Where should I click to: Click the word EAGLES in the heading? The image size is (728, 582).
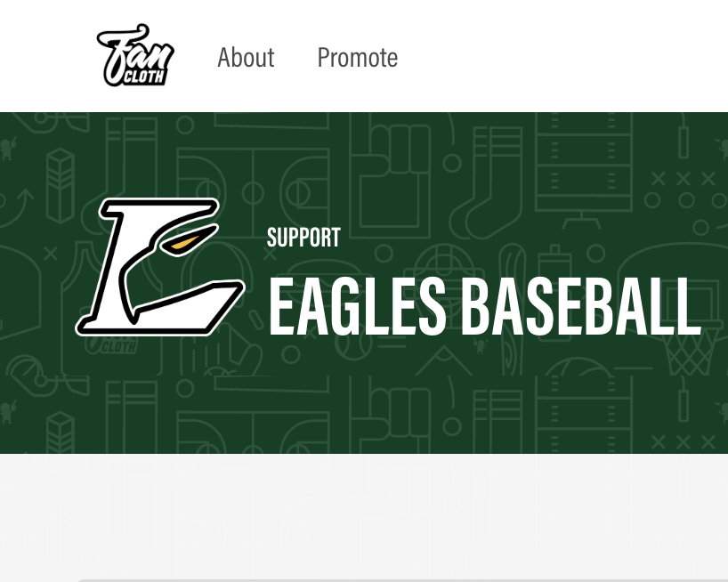tap(357, 306)
